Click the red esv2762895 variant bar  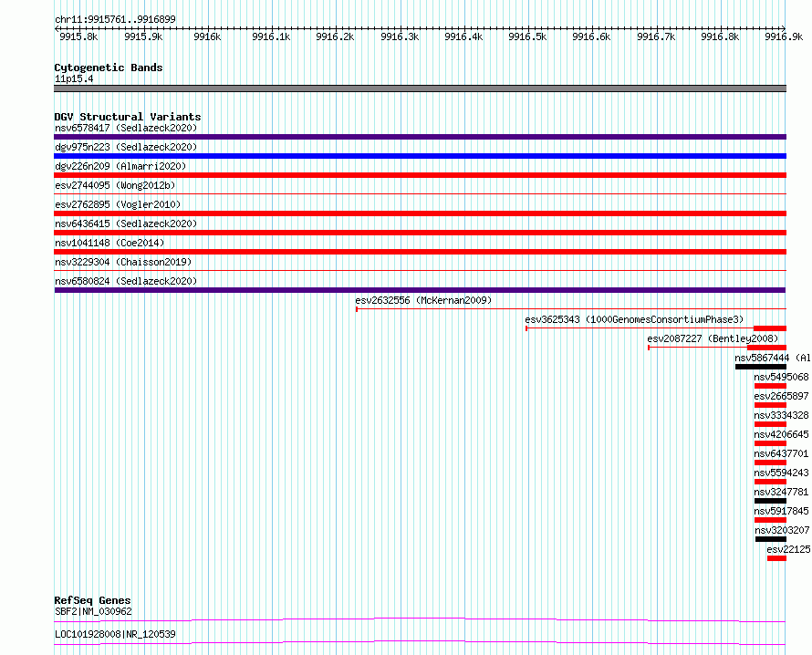420,213
